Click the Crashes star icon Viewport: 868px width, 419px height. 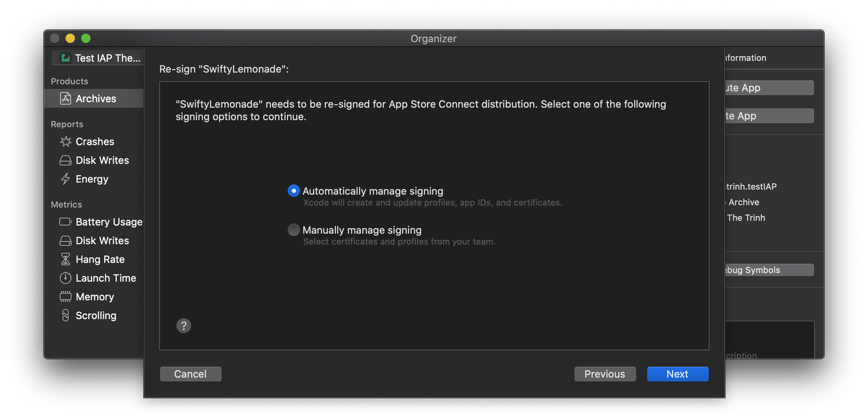[x=65, y=141]
